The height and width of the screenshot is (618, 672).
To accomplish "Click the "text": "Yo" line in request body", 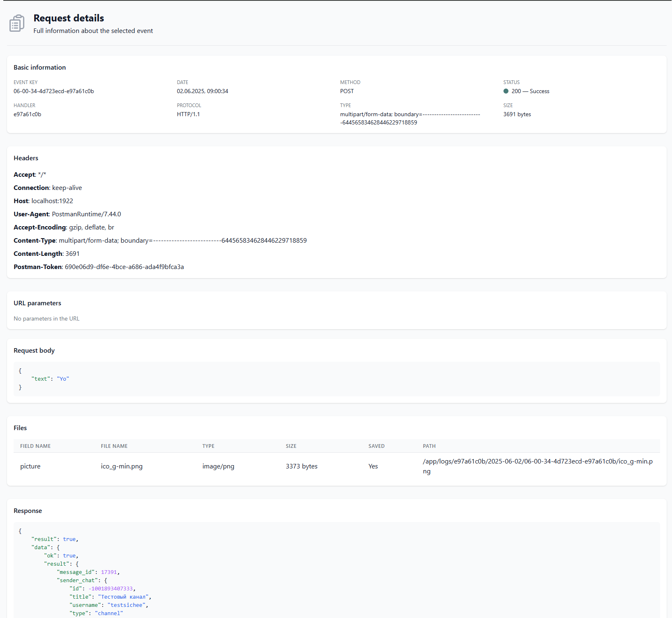I will click(50, 379).
